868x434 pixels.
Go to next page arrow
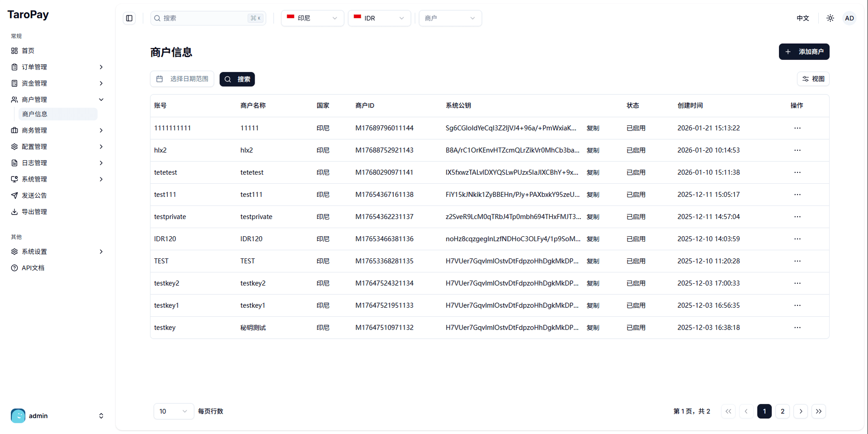coord(800,411)
